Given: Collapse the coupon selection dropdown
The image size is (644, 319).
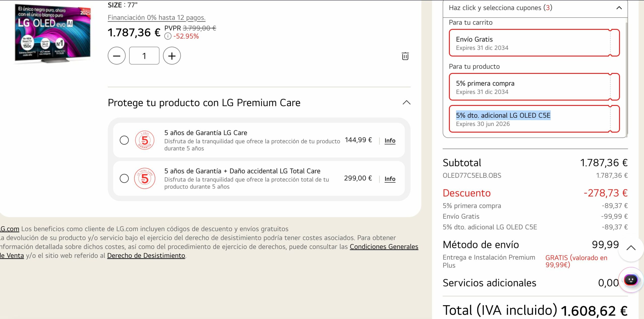Looking at the screenshot, I should (619, 8).
